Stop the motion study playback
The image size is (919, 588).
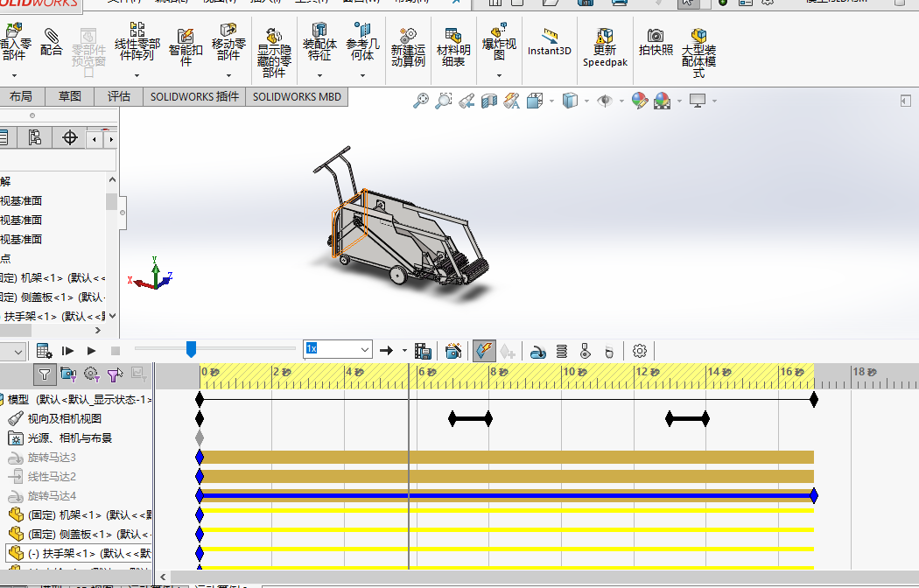click(116, 351)
